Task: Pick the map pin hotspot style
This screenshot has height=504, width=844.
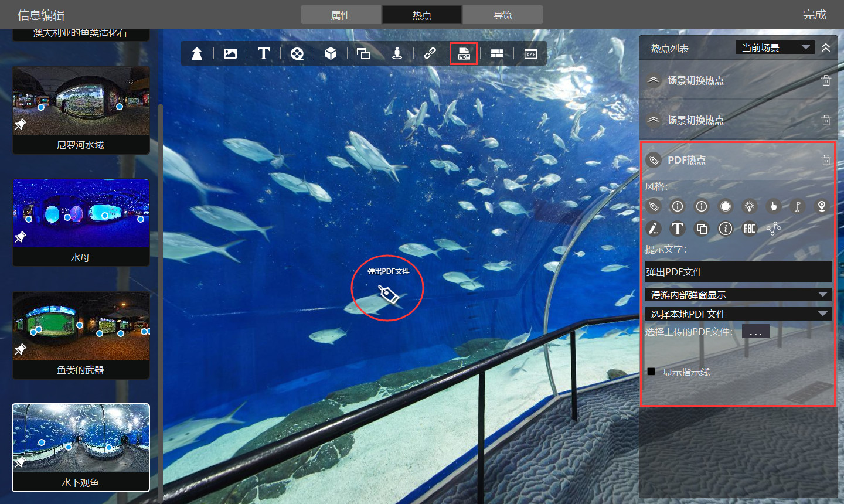Action: [x=821, y=206]
